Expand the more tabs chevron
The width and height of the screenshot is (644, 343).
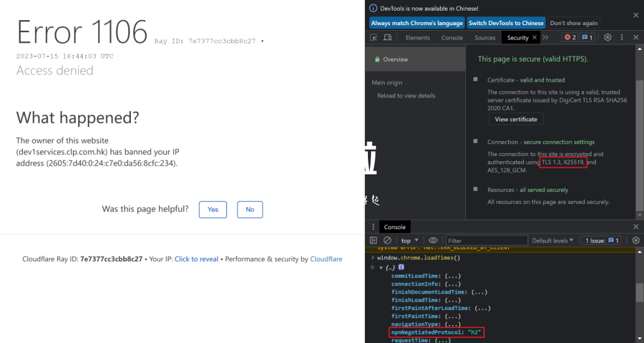[545, 38]
